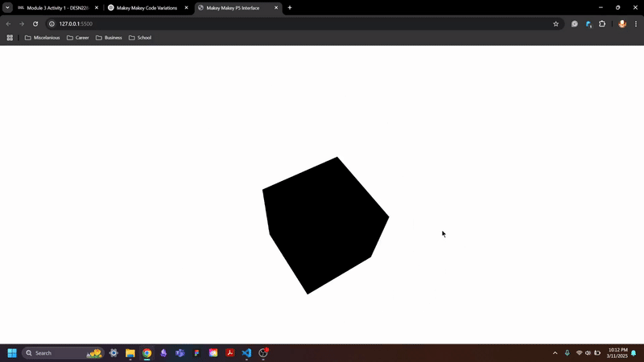Image resolution: width=644 pixels, height=362 pixels.
Task: Open the clock showing 10:12 PM
Action: coord(617,353)
